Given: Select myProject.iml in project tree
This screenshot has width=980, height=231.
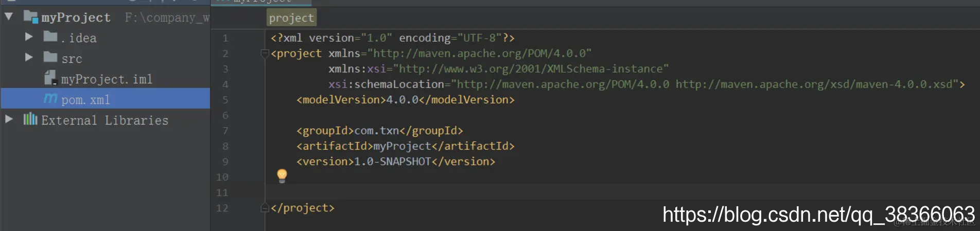Looking at the screenshot, I should [107, 79].
